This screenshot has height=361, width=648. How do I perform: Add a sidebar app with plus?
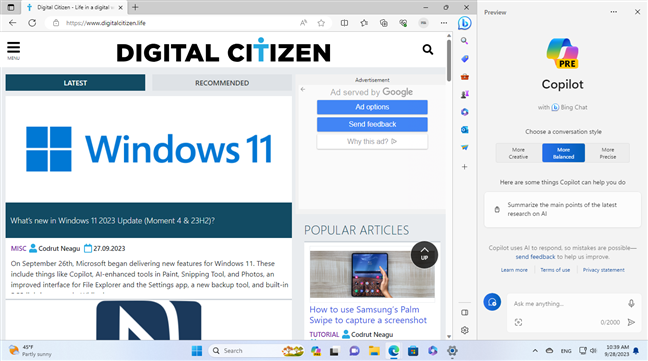465,167
